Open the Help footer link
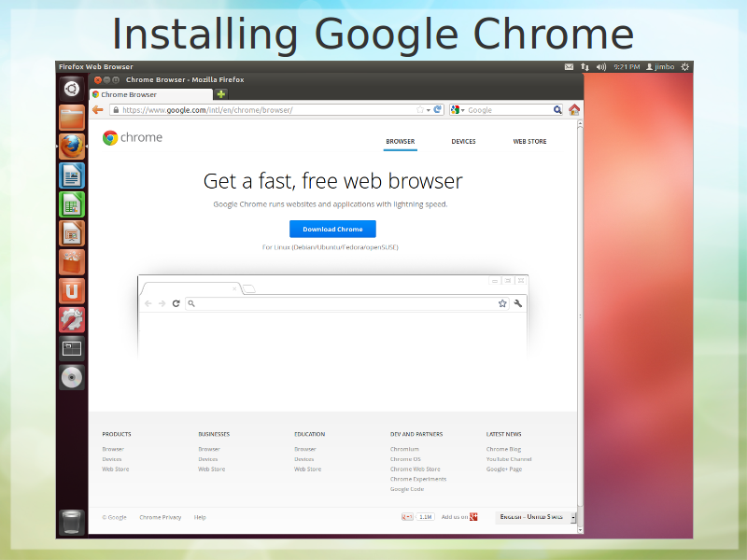This screenshot has width=747, height=560. (200, 517)
